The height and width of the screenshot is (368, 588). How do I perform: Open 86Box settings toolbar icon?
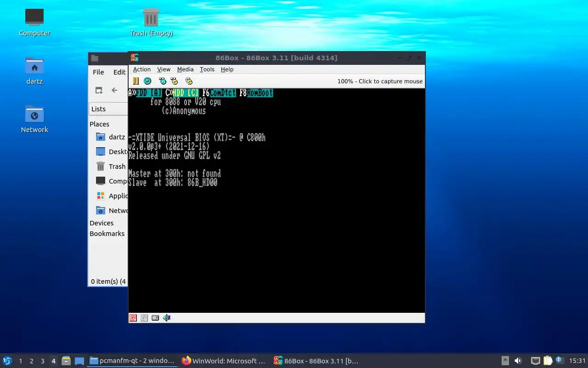coord(189,81)
